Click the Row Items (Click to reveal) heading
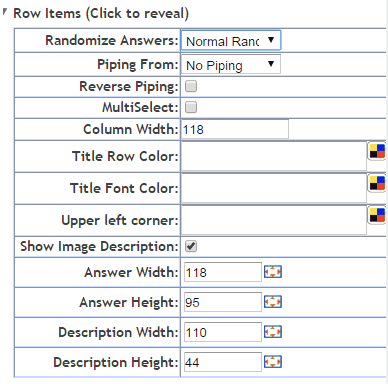Image resolution: width=388 pixels, height=384 pixels. click(x=101, y=13)
